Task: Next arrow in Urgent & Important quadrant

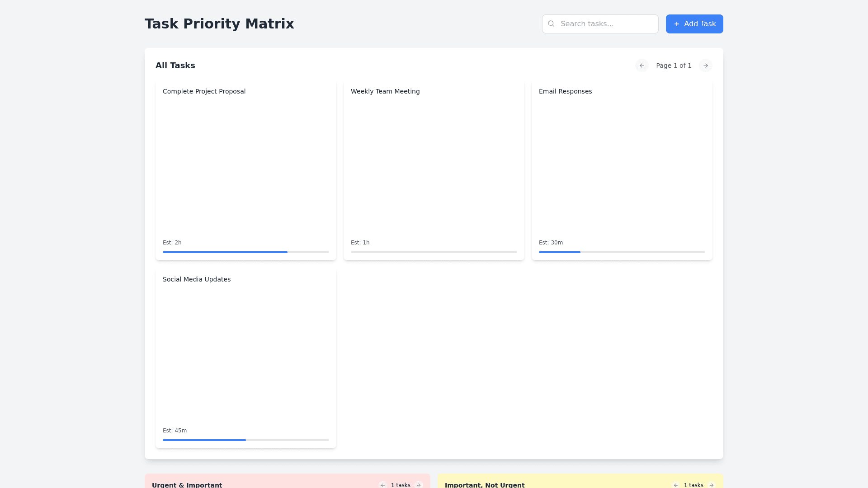Action: [419, 485]
